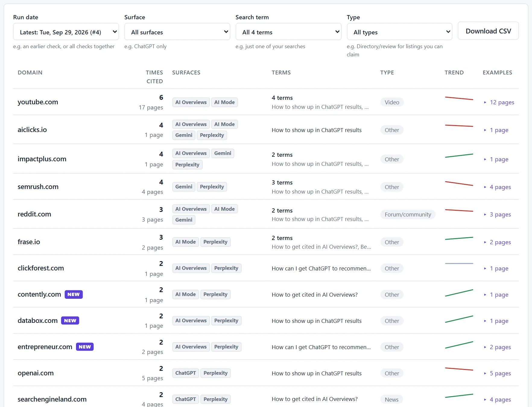
Task: Click the searchengineland.com domain name
Action: (52, 399)
